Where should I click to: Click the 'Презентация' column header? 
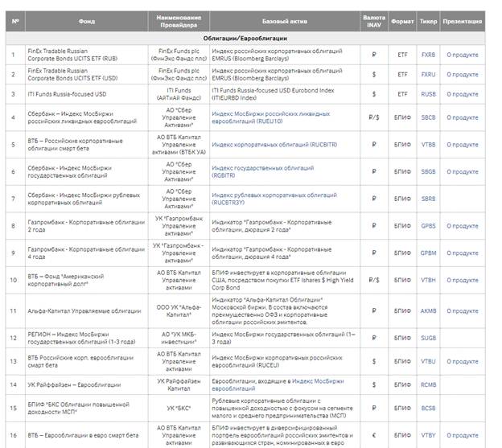click(463, 22)
